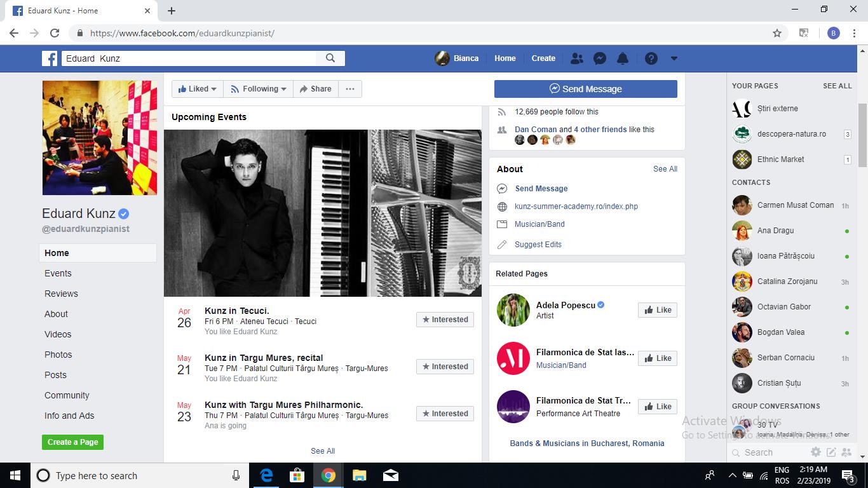Screen dimensions: 868x488
Task: Open the Windows Action Center notifications icon
Action: [x=848, y=475]
